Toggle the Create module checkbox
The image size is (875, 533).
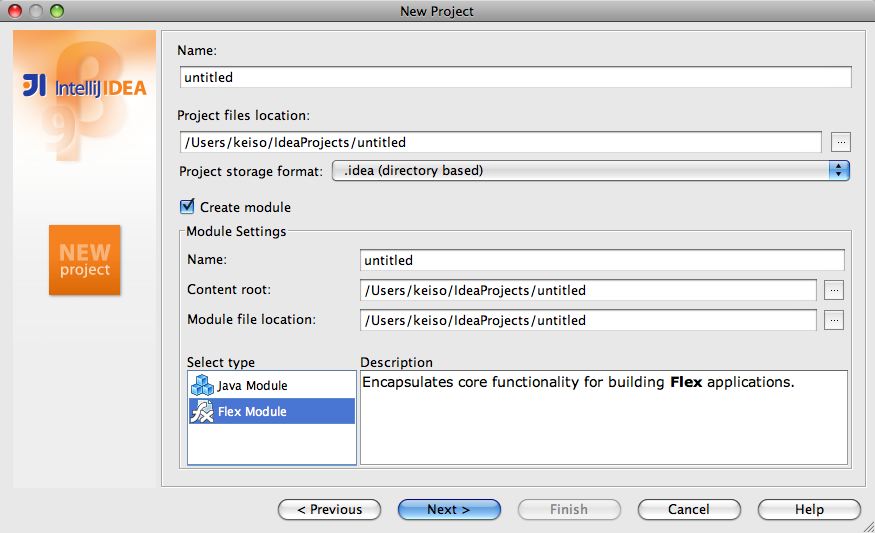click(187, 206)
